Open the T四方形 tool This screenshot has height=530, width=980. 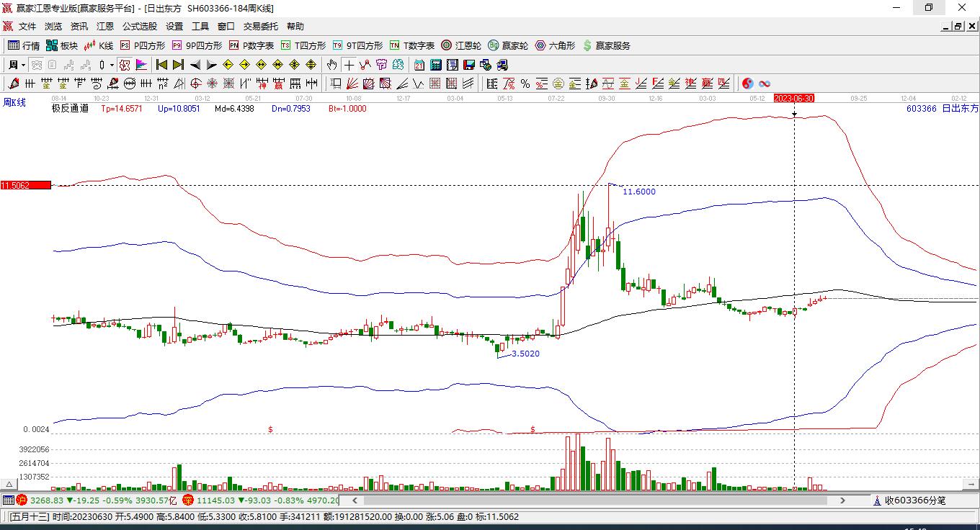pos(303,45)
